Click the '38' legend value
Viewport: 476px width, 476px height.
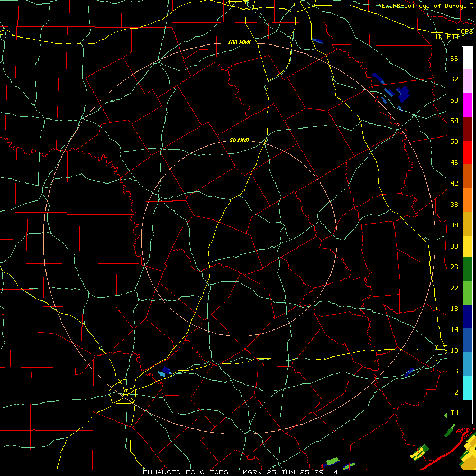(x=454, y=205)
